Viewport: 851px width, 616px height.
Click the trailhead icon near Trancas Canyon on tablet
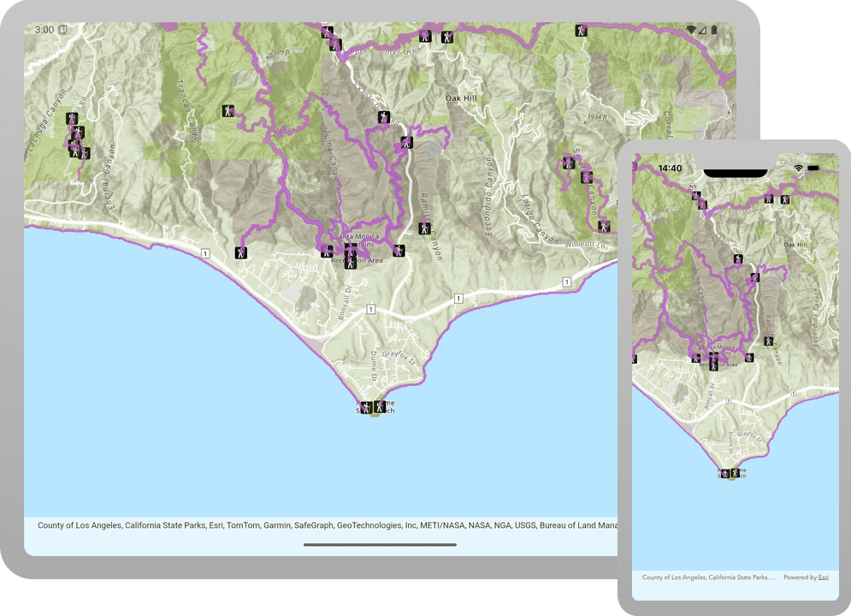pos(228,110)
